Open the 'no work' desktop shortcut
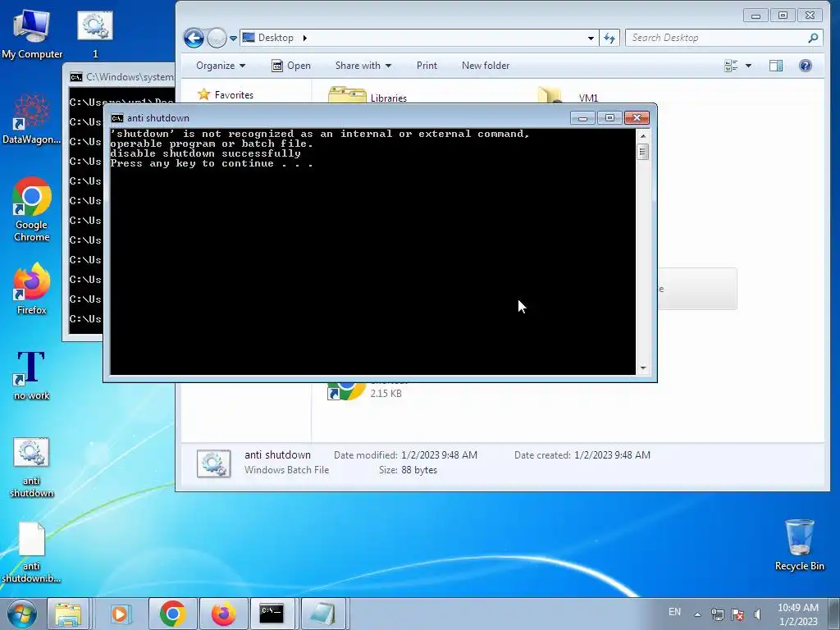The image size is (840, 630). coord(32,375)
